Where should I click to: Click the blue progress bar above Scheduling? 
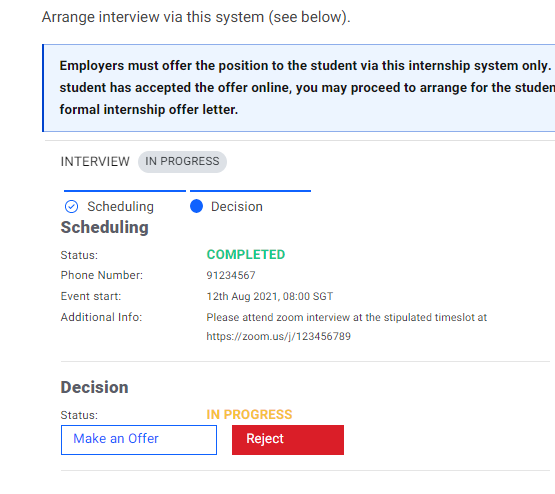[x=125, y=191]
